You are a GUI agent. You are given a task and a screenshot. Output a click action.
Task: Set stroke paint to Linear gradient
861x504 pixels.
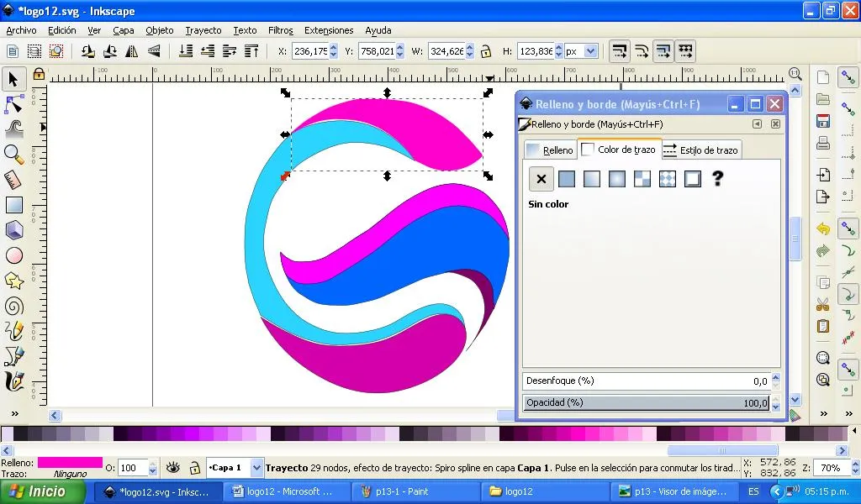pyautogui.click(x=591, y=179)
